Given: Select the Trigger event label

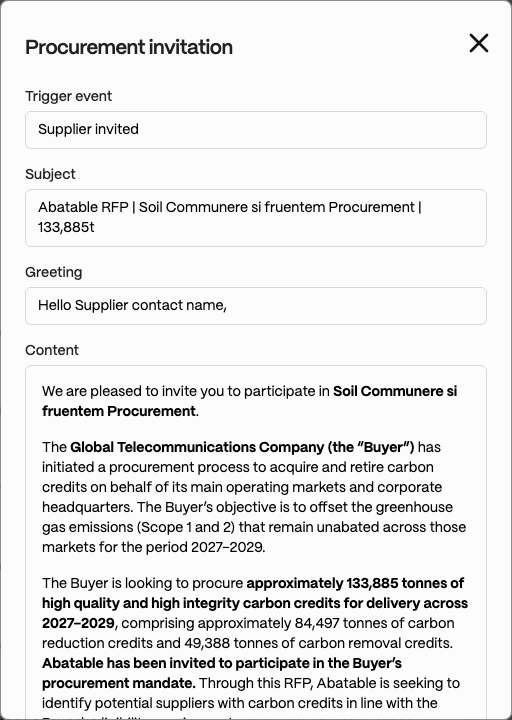Looking at the screenshot, I should 68,96.
